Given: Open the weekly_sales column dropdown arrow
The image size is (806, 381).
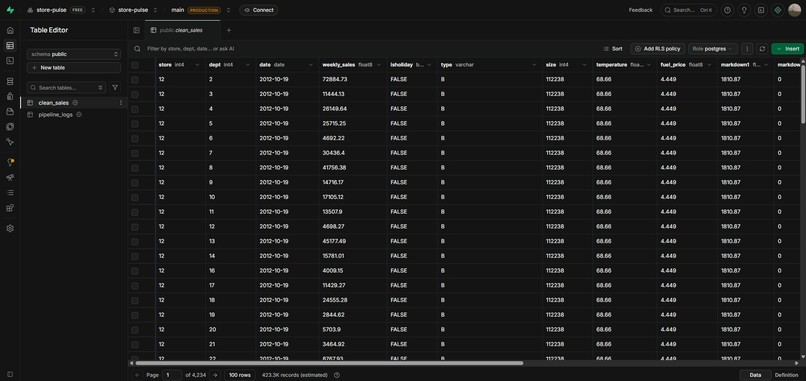Looking at the screenshot, I should coord(379,65).
